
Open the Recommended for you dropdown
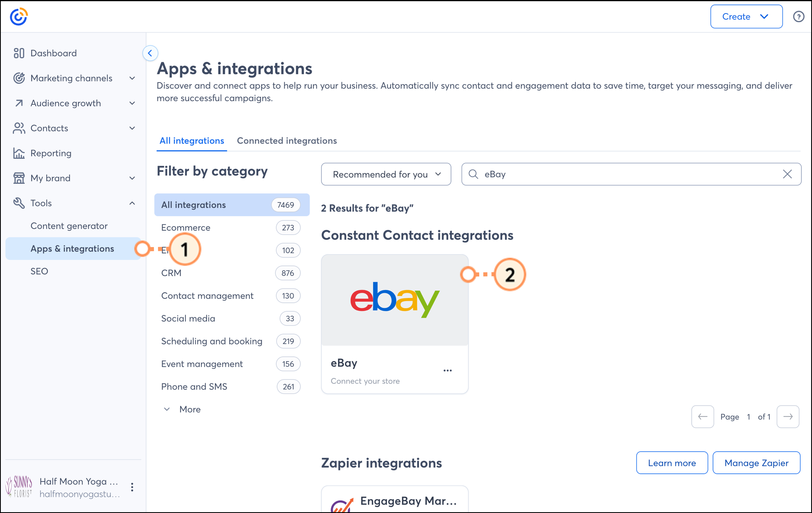point(386,174)
